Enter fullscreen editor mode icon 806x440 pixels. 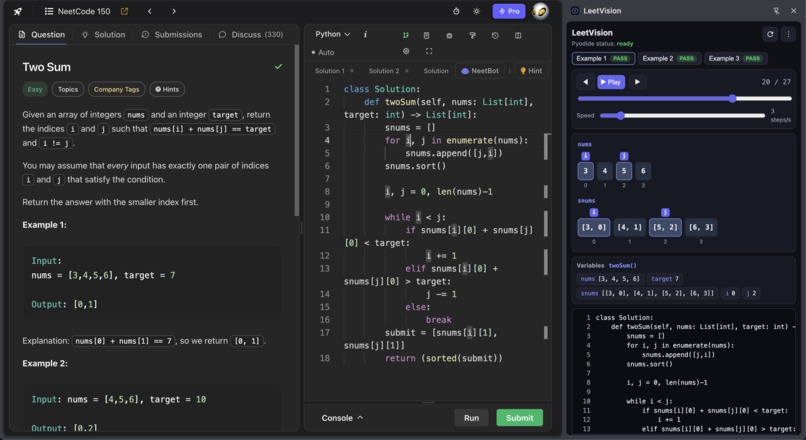pyautogui.click(x=429, y=51)
